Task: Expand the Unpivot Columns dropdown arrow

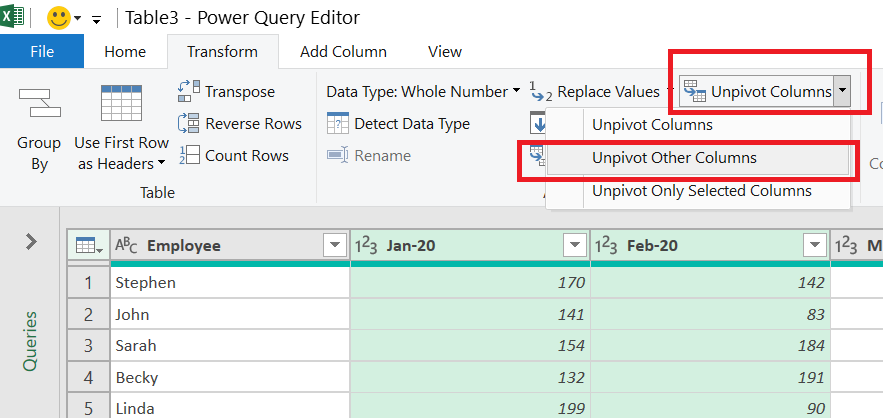Action: coord(843,92)
